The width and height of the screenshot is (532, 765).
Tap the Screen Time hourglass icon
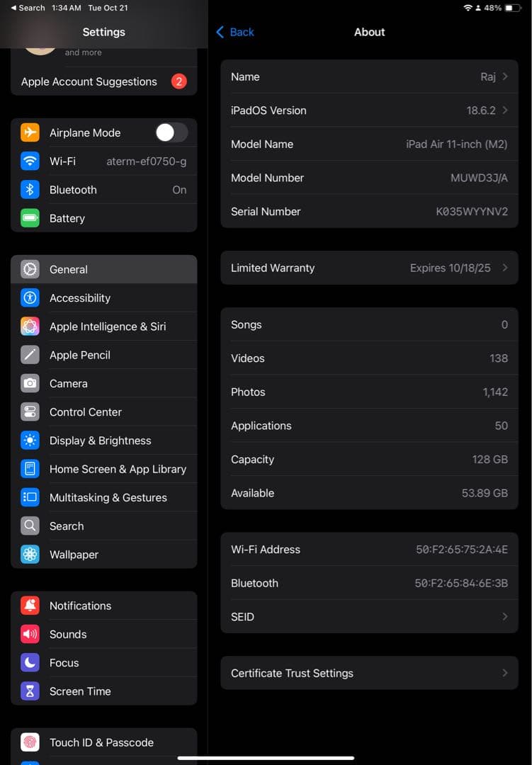pyautogui.click(x=30, y=691)
